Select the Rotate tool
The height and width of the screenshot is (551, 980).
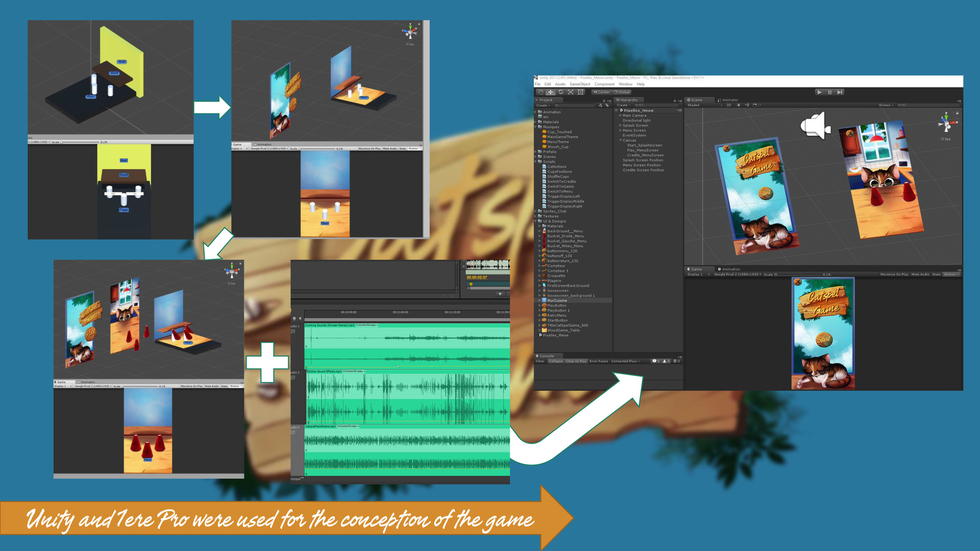[x=561, y=92]
